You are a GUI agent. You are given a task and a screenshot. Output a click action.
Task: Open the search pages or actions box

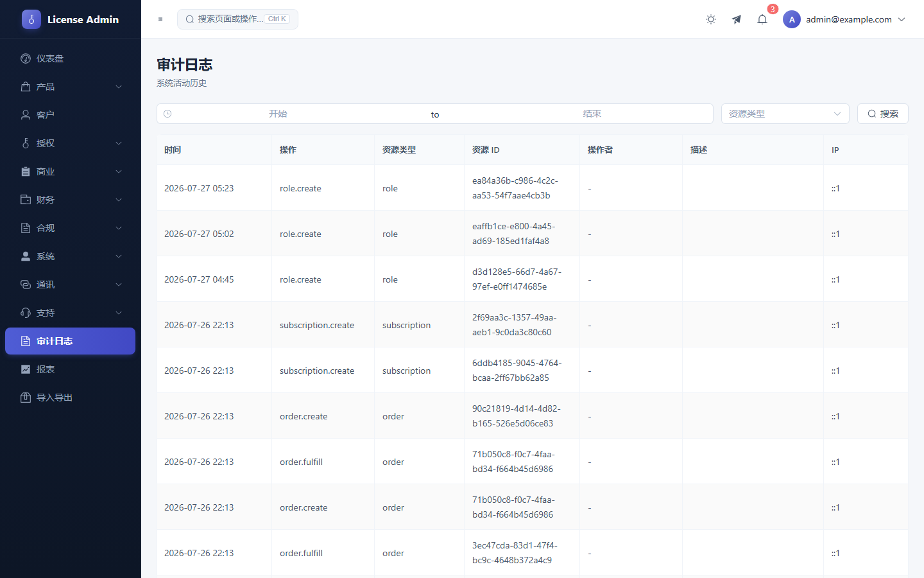point(237,19)
